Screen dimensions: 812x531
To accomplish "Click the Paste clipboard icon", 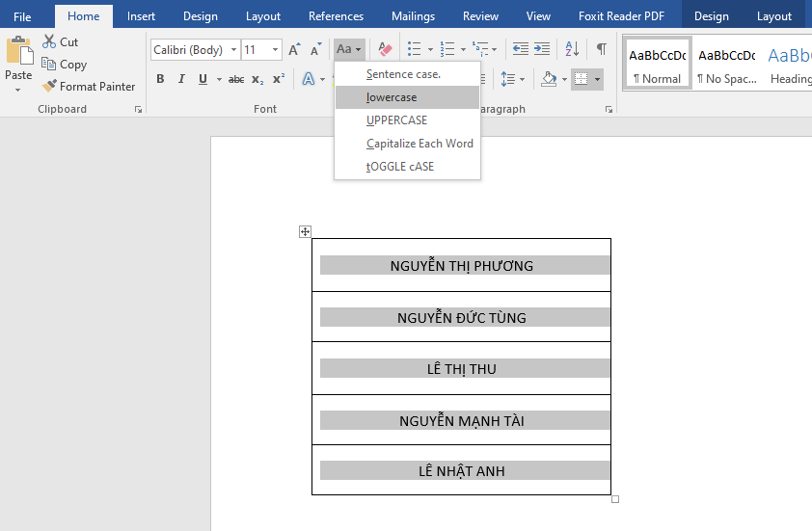I will [x=19, y=50].
